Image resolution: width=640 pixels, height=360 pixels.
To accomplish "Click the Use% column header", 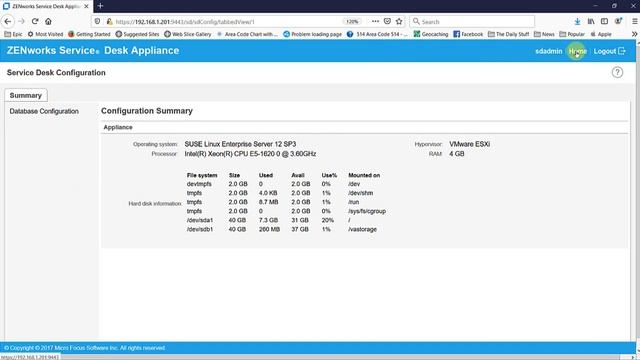I will (x=329, y=175).
